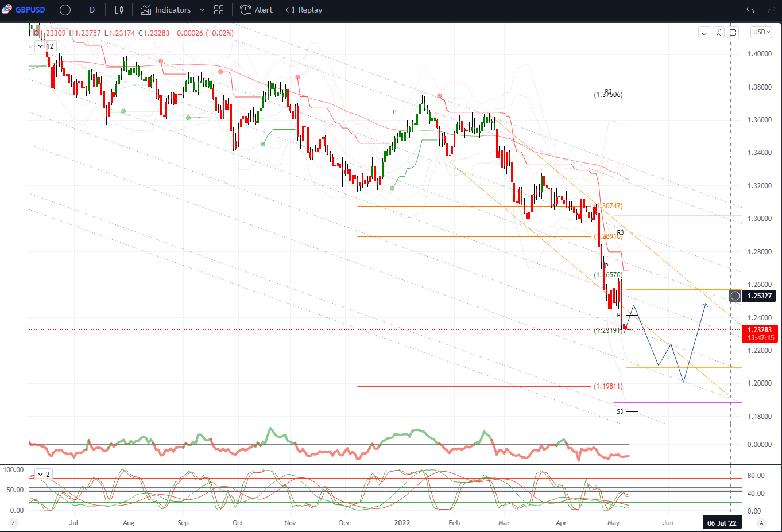Click the close value C1.23283 in legend
782x532 pixels.
click(154, 33)
